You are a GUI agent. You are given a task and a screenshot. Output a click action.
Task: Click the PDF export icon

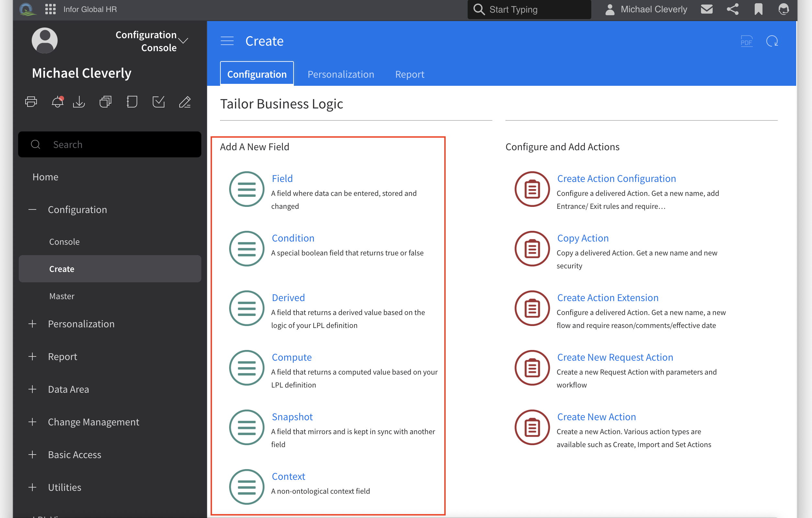(x=746, y=41)
